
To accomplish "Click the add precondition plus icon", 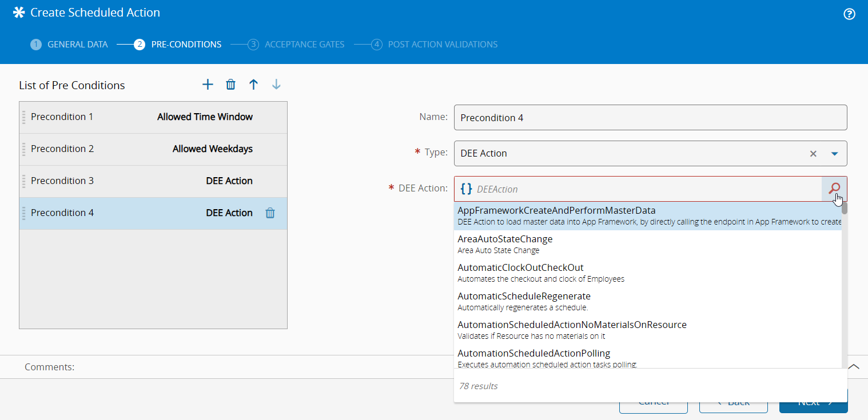I will pos(208,85).
